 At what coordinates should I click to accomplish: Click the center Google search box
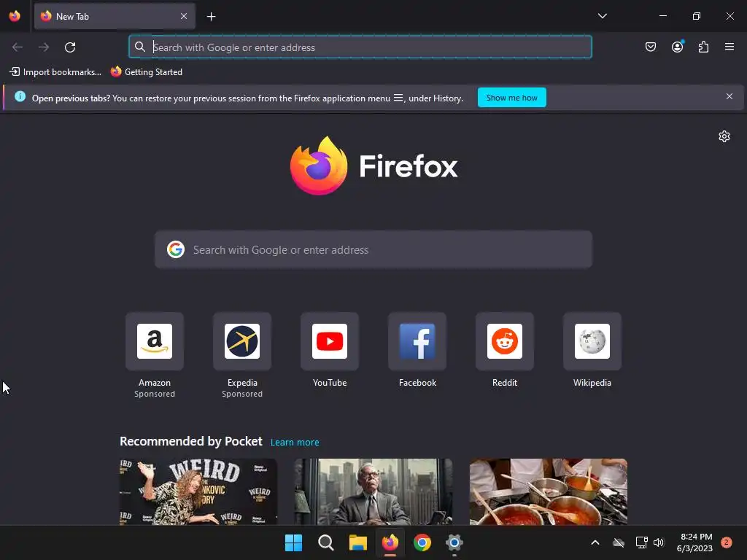click(373, 250)
